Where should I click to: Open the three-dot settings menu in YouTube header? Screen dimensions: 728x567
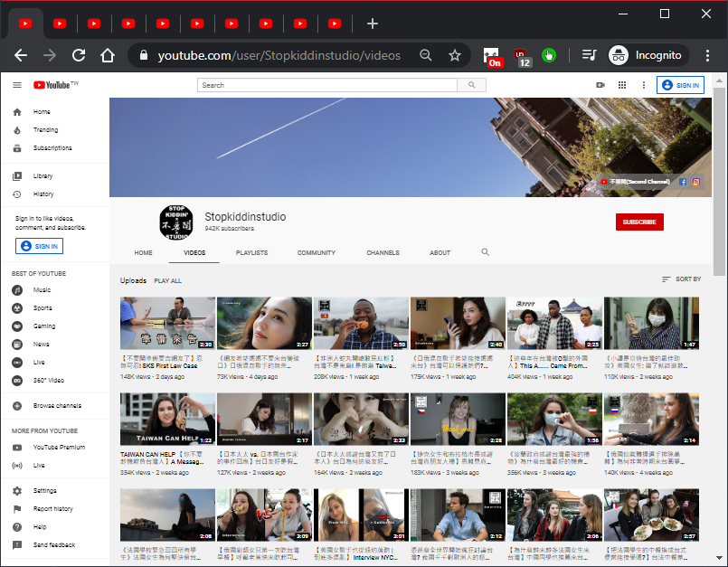click(644, 85)
